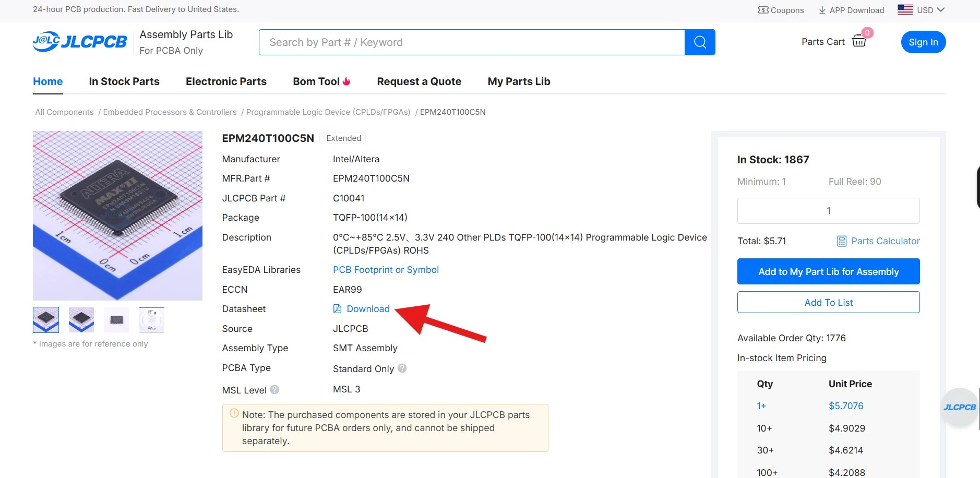The height and width of the screenshot is (478, 980).
Task: Open the Bom Tool tab
Action: coord(316,81)
